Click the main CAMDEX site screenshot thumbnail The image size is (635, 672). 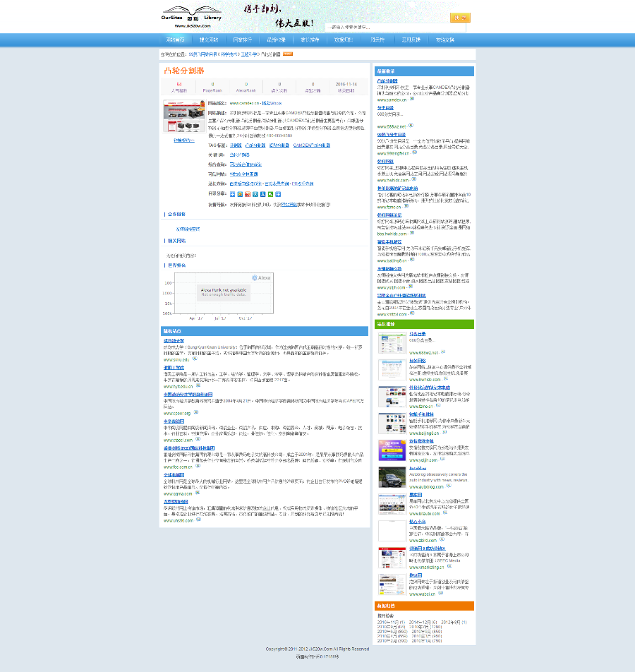(184, 116)
